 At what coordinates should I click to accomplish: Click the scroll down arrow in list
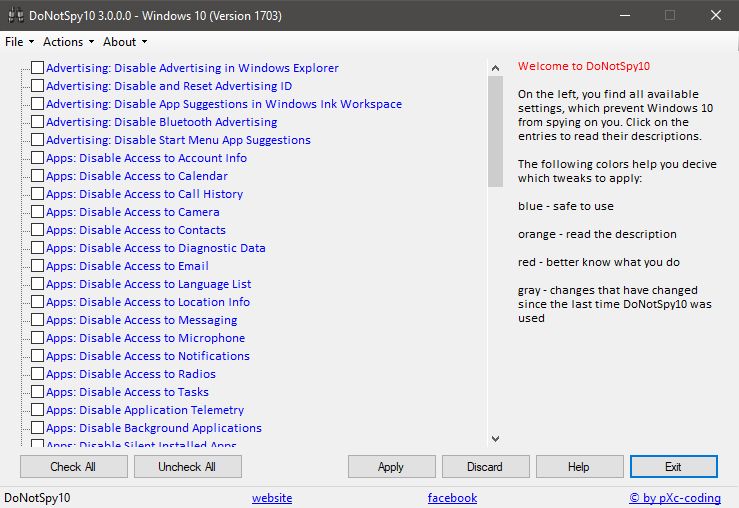click(495, 439)
